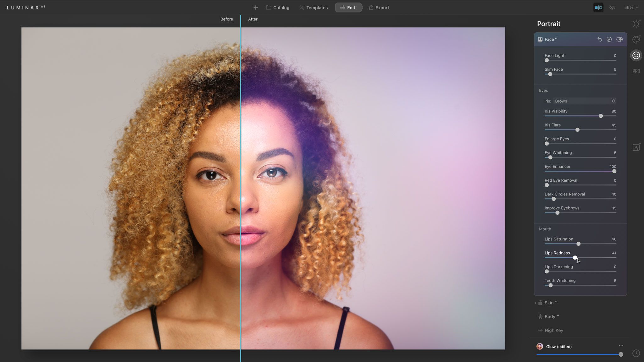Click the Lips Saturation slider handle
Image resolution: width=644 pixels, height=362 pixels.
pyautogui.click(x=578, y=244)
